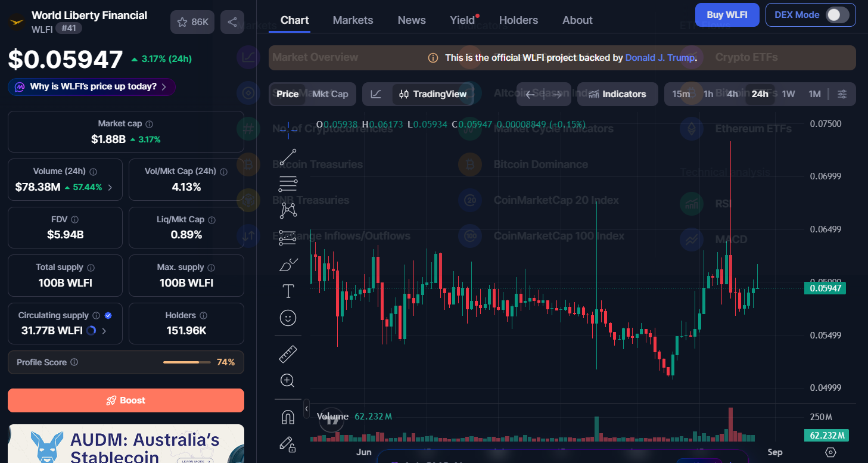Select the text annotation tool
Screen dimensions: 868x463
point(288,291)
